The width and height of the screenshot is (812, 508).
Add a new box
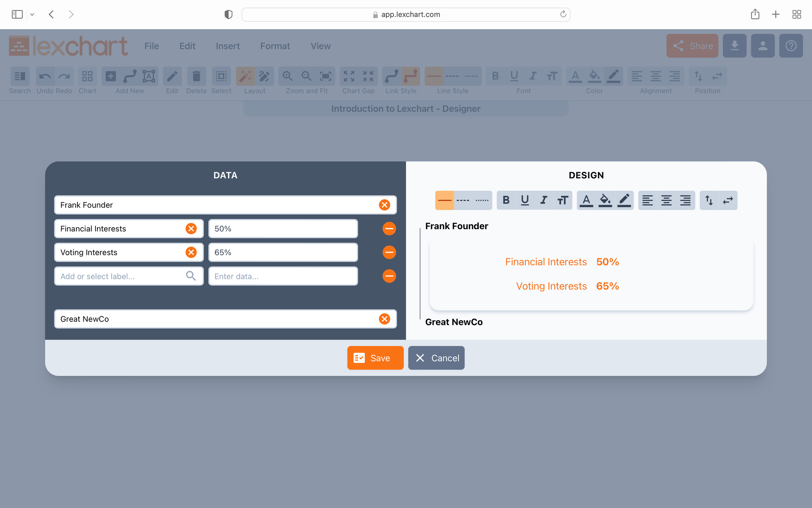(x=111, y=76)
